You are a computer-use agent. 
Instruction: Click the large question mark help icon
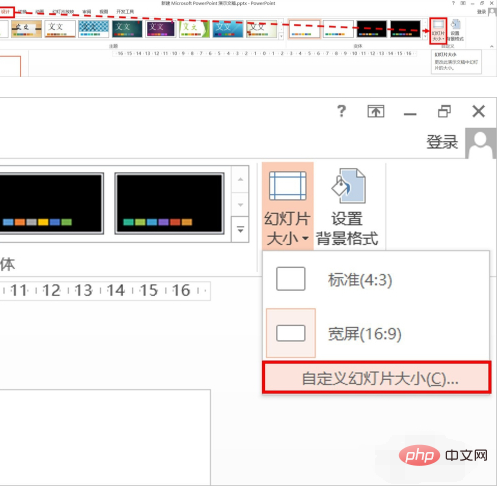(342, 111)
